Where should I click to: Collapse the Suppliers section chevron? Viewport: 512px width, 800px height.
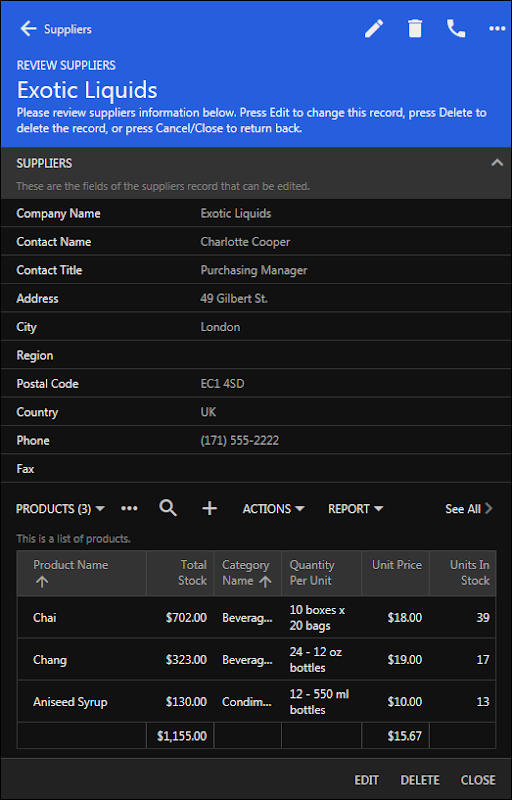497,163
